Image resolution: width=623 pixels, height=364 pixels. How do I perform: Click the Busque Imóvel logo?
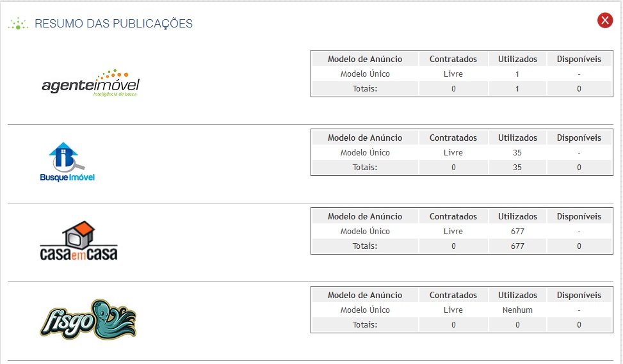point(67,162)
